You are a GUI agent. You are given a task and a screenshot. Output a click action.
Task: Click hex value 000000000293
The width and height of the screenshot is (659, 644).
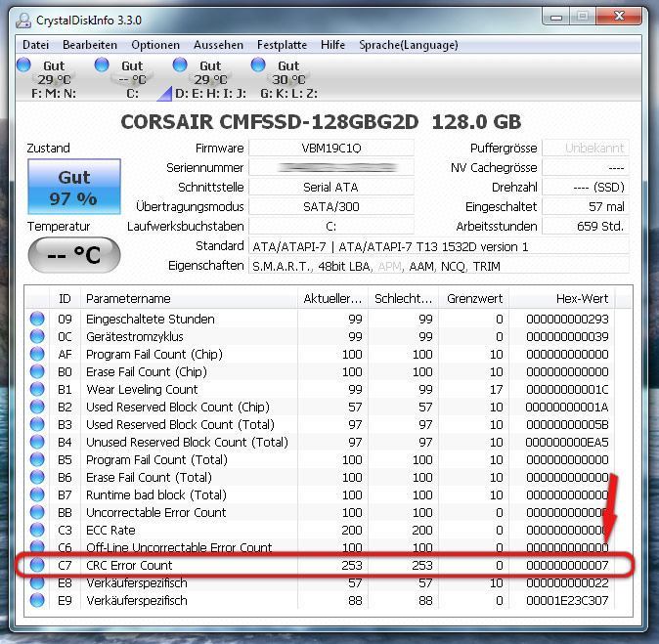tap(567, 319)
